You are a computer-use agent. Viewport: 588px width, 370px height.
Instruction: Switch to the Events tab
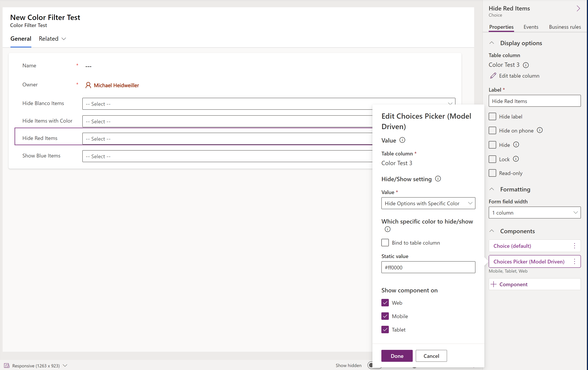[531, 27]
